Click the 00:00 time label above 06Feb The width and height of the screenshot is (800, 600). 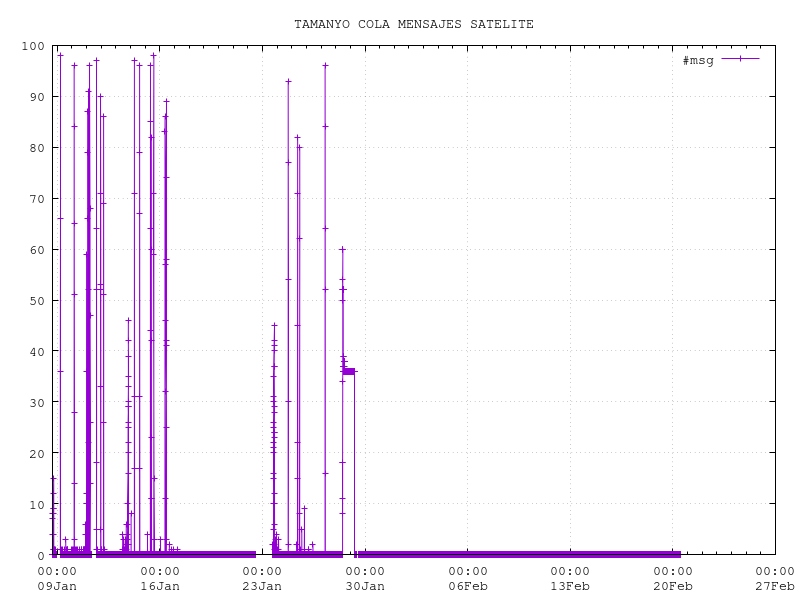tap(468, 571)
